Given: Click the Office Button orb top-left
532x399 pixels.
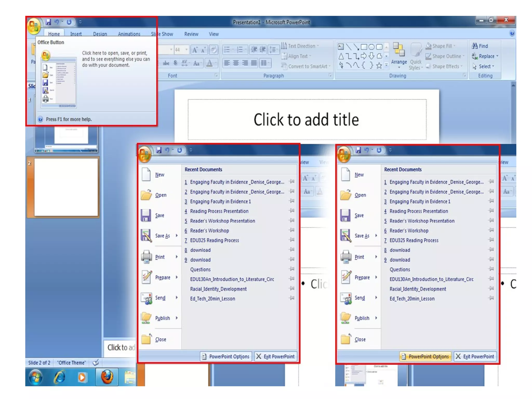Looking at the screenshot, I should [34, 26].
